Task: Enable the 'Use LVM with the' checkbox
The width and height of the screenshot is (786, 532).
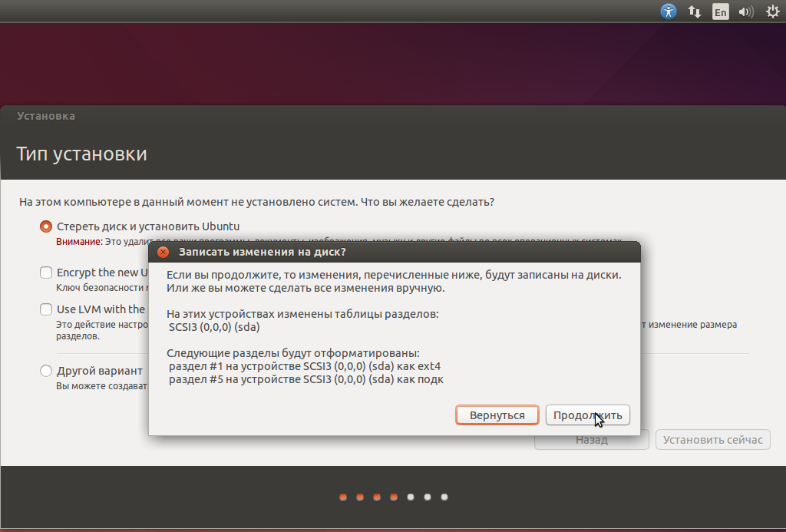Action: tap(45, 309)
